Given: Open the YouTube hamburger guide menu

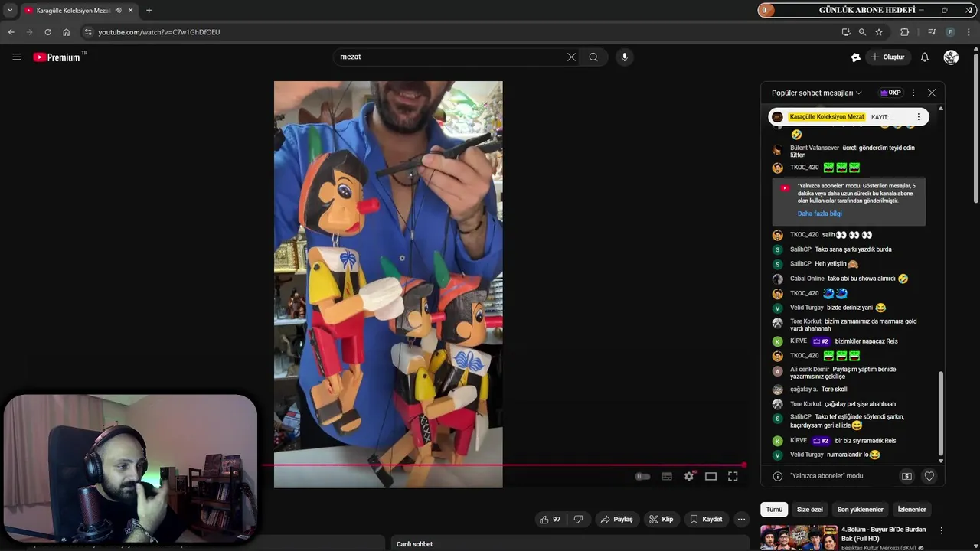Looking at the screenshot, I should (x=16, y=57).
